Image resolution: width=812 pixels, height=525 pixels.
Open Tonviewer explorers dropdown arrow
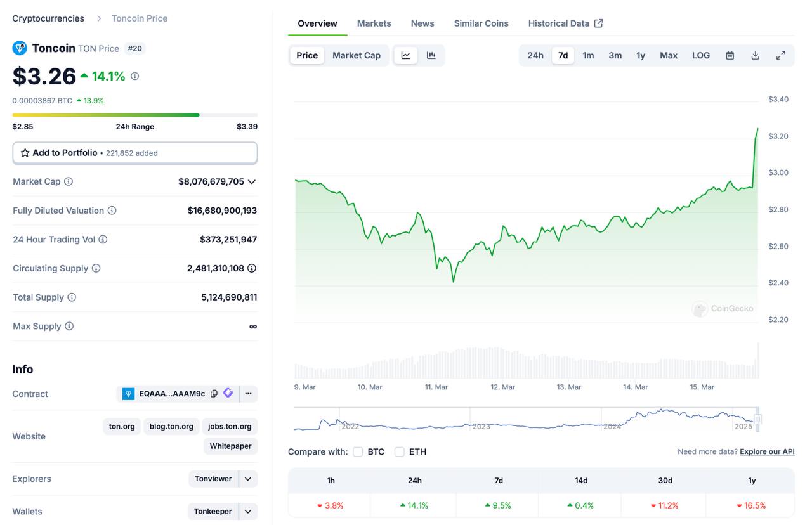[249, 479]
